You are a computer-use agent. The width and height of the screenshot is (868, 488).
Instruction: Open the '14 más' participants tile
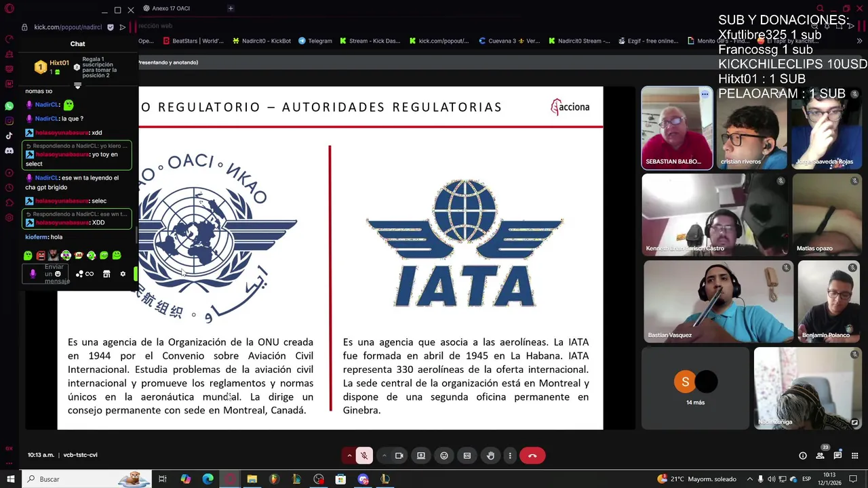[x=695, y=388]
